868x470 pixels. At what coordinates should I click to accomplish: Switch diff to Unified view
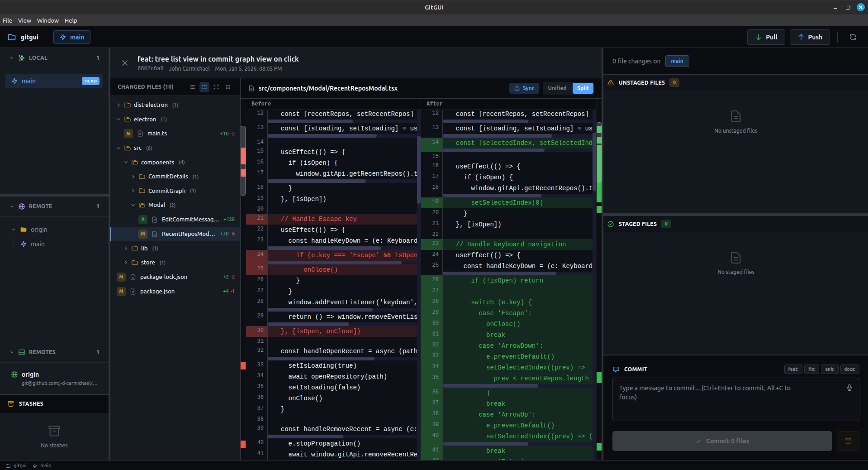point(556,88)
